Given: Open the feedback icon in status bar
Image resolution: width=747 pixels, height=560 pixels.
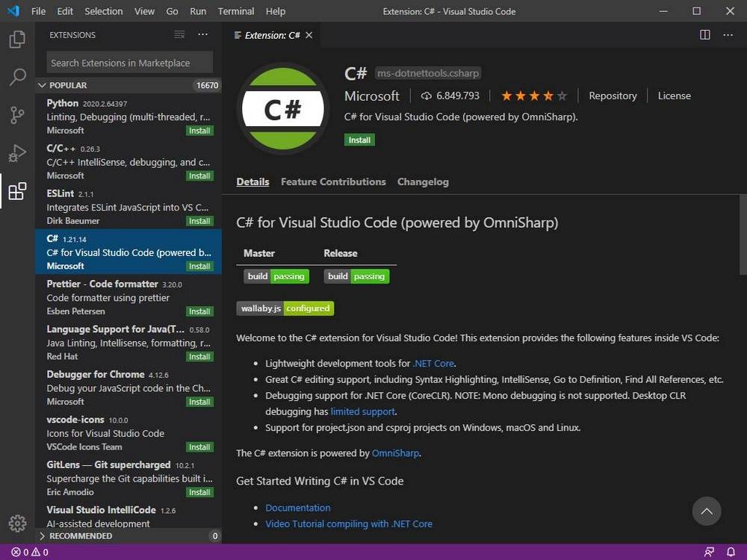Looking at the screenshot, I should point(709,553).
